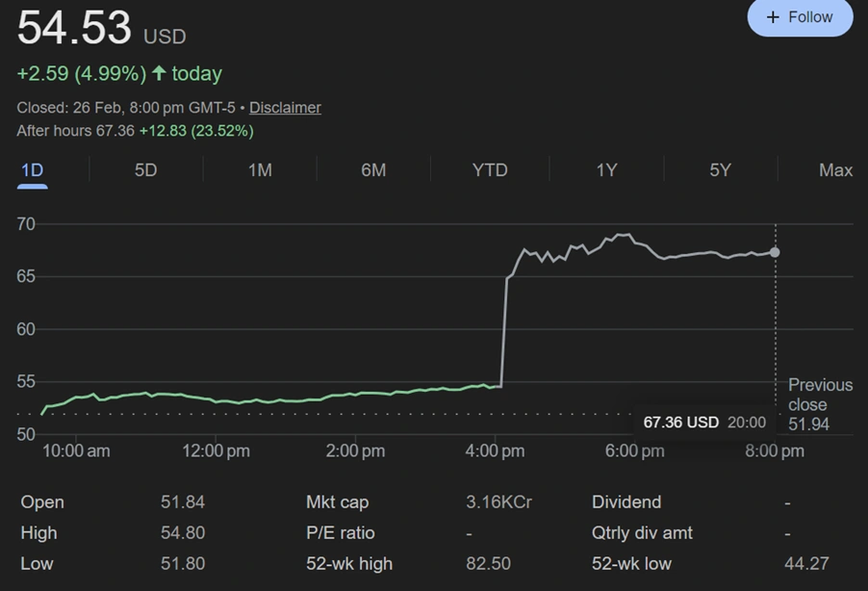Switch to the 5Y chart range
This screenshot has width=868, height=591.
click(x=720, y=170)
